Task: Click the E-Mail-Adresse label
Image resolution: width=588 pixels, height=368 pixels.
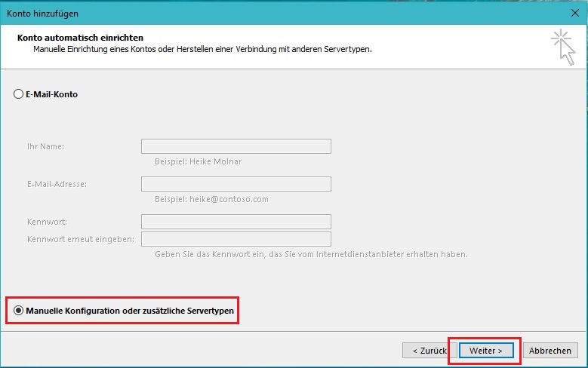Action: pos(56,184)
